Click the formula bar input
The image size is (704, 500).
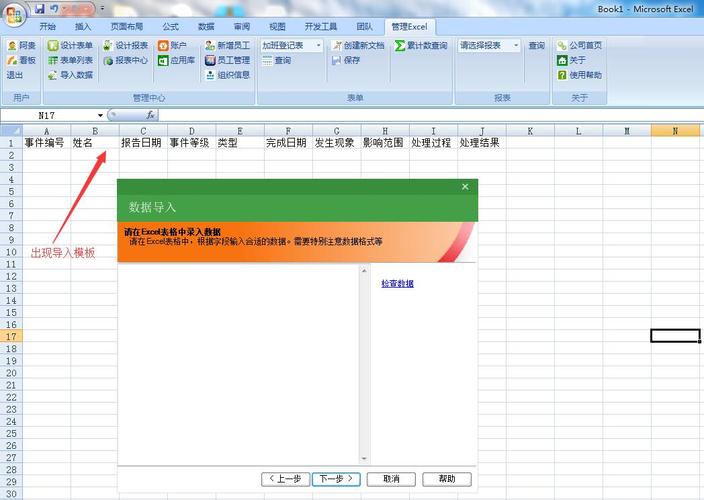[x=430, y=115]
